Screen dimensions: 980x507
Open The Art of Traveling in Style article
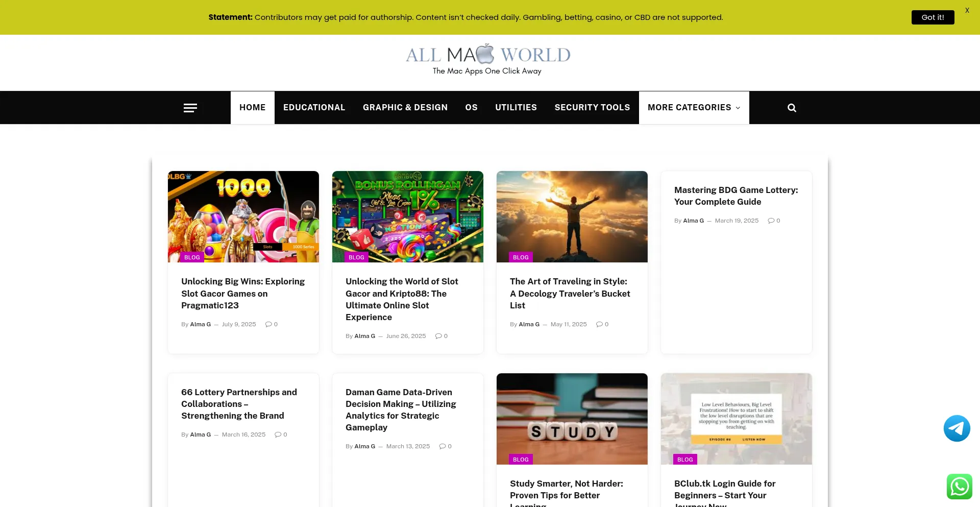[570, 294]
